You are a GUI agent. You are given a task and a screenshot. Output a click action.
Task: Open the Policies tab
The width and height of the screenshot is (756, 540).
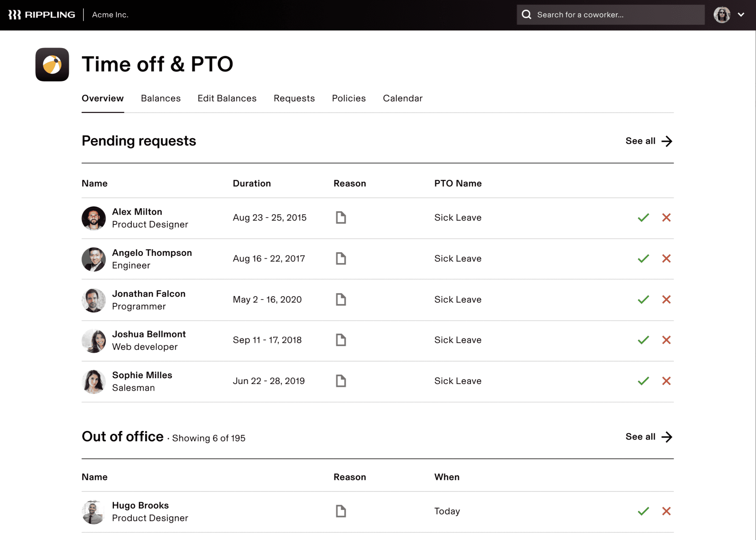pyautogui.click(x=348, y=98)
